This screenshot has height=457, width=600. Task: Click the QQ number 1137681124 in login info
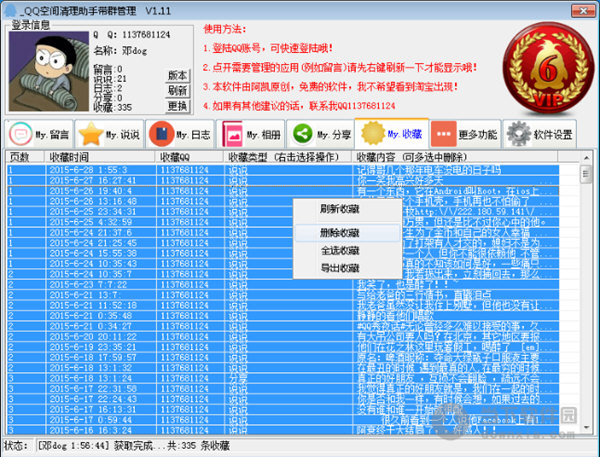pos(146,34)
